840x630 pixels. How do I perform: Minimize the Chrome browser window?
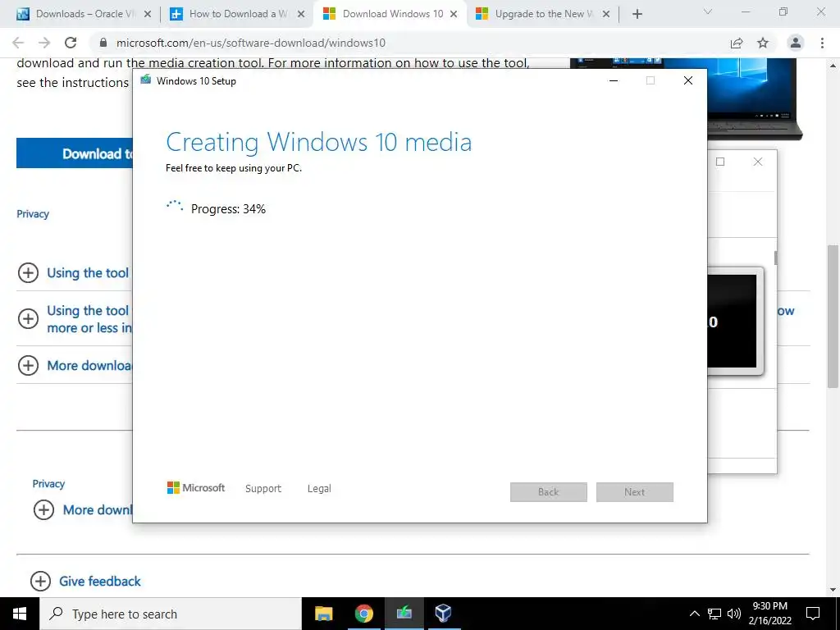tap(746, 11)
